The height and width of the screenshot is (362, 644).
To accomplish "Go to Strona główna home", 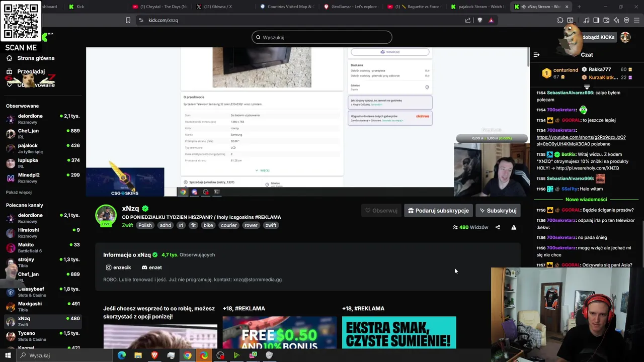I will point(30,58).
